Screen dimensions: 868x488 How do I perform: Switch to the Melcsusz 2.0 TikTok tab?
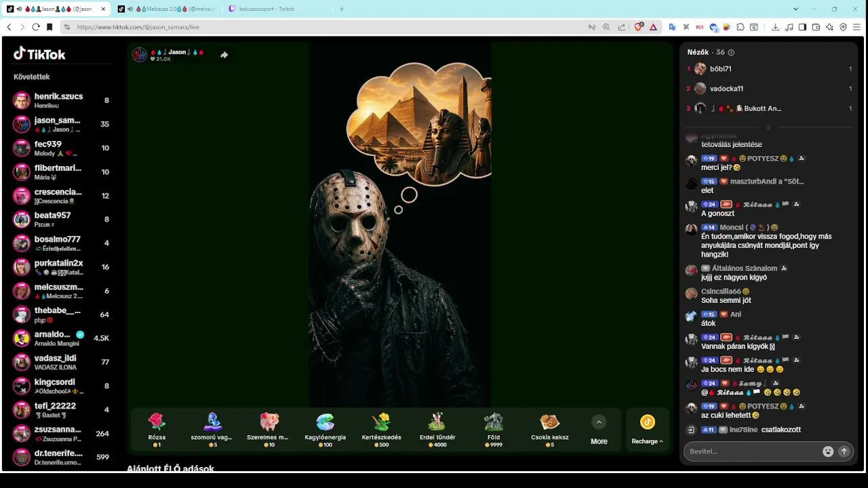coord(166,9)
